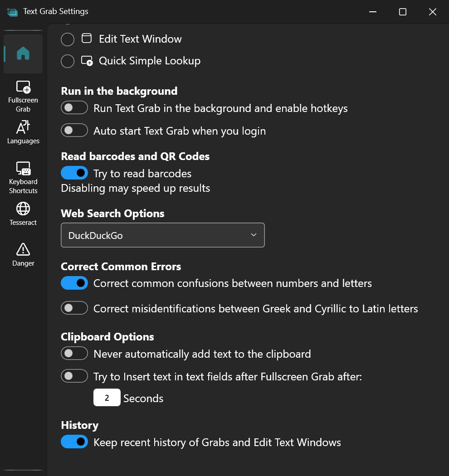The image size is (449, 476).
Task: Open Keyboard Shortcuts settings page
Action: click(x=23, y=177)
